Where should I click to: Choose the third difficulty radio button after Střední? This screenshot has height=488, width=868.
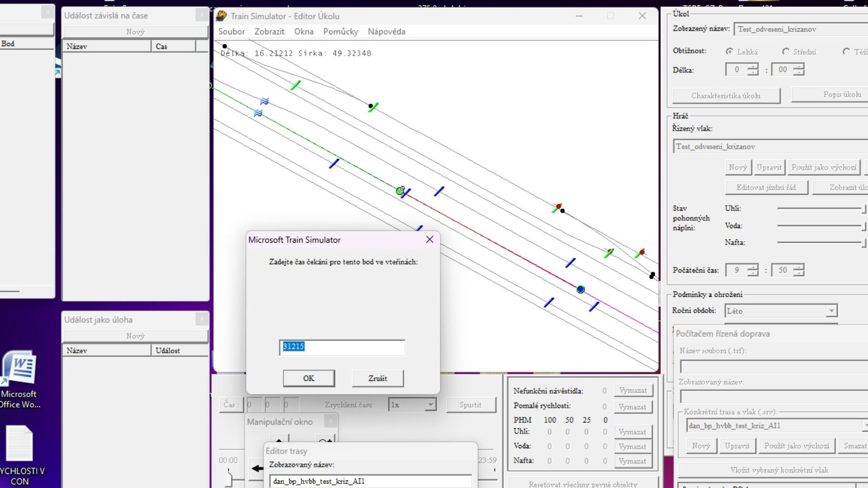click(x=846, y=51)
